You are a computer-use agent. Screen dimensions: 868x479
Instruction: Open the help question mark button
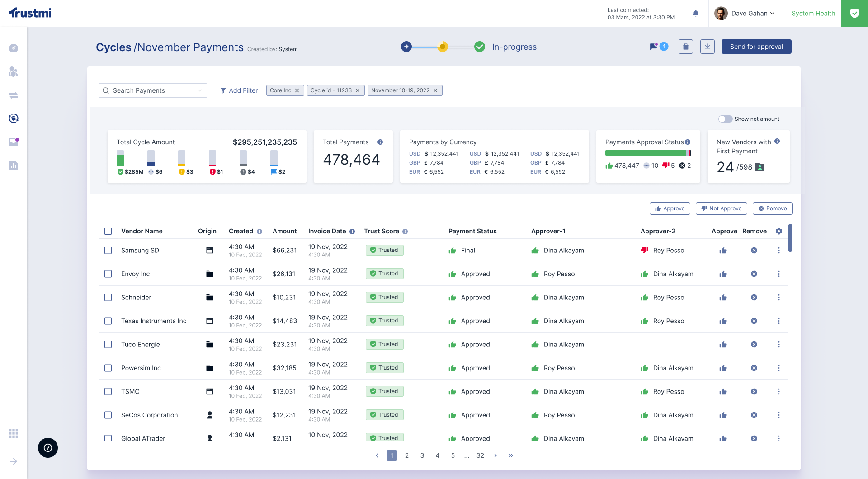[48, 448]
